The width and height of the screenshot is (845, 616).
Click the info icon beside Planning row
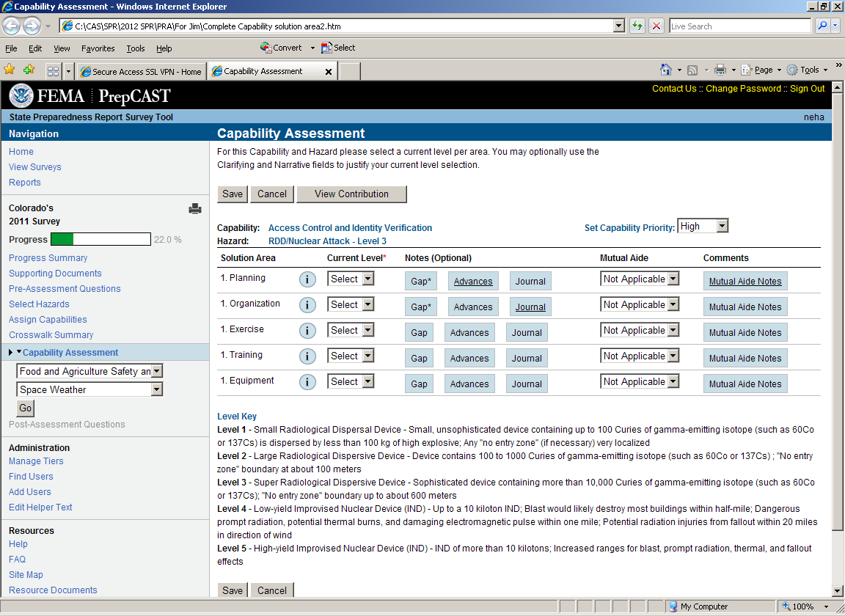(x=307, y=279)
